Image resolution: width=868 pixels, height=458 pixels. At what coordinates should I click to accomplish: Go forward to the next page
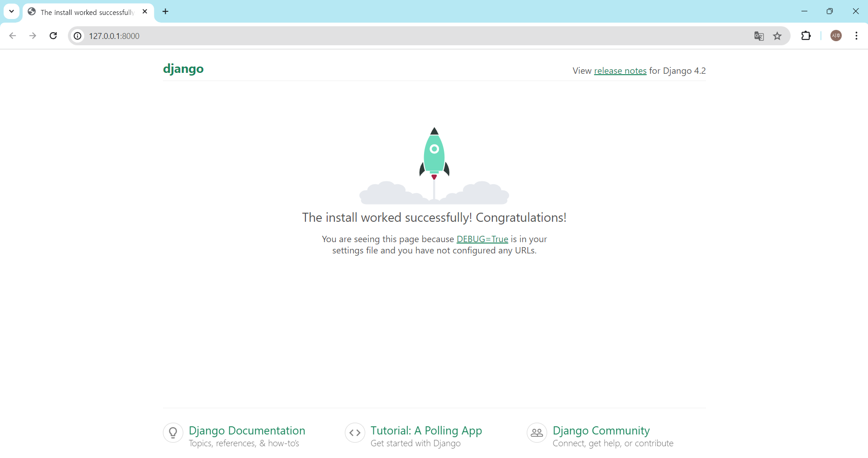point(33,36)
